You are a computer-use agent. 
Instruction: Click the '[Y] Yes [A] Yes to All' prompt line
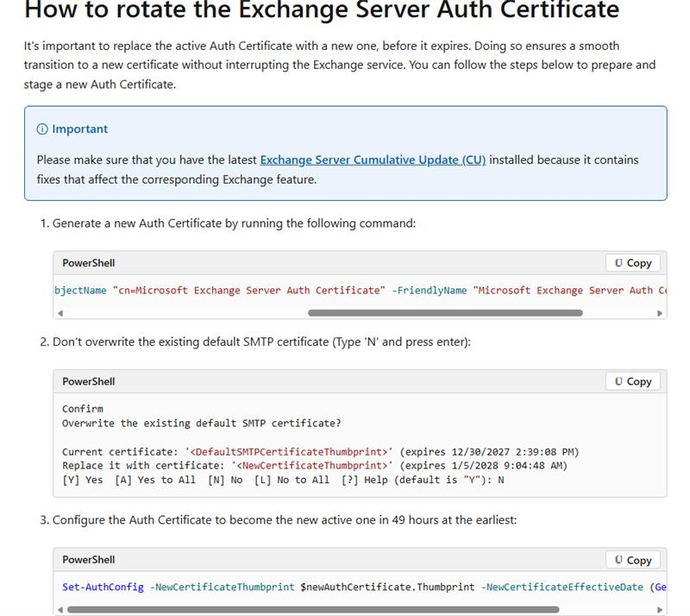coord(283,480)
